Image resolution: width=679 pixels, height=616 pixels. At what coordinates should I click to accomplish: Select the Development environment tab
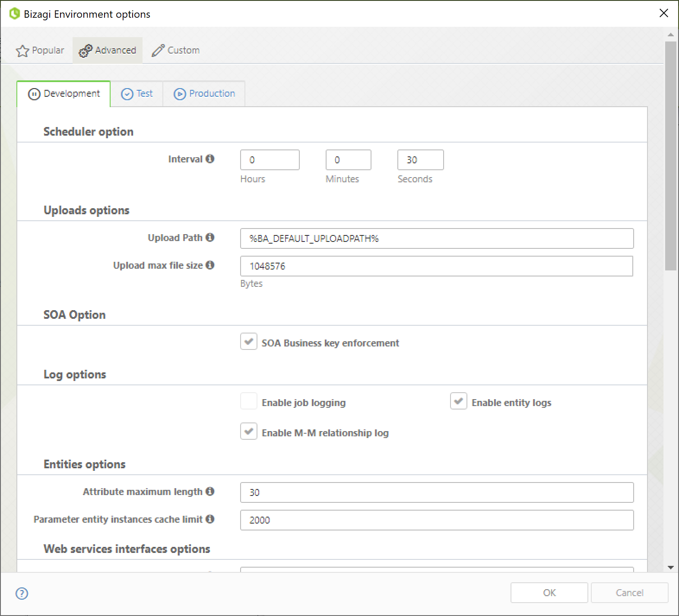coord(63,94)
